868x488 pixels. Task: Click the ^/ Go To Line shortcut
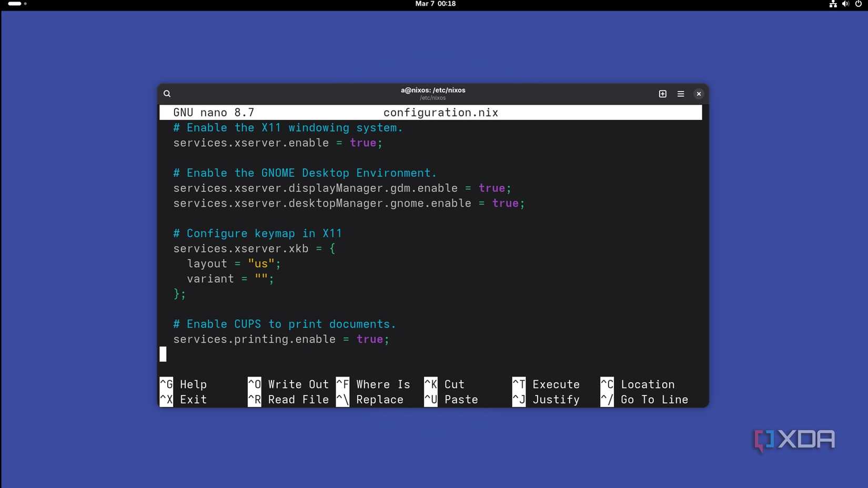click(x=644, y=400)
